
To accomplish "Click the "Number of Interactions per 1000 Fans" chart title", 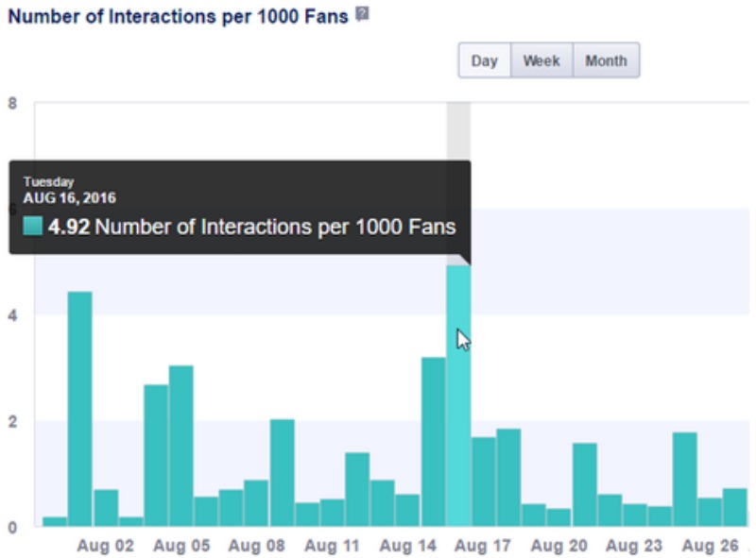I will click(x=178, y=16).
